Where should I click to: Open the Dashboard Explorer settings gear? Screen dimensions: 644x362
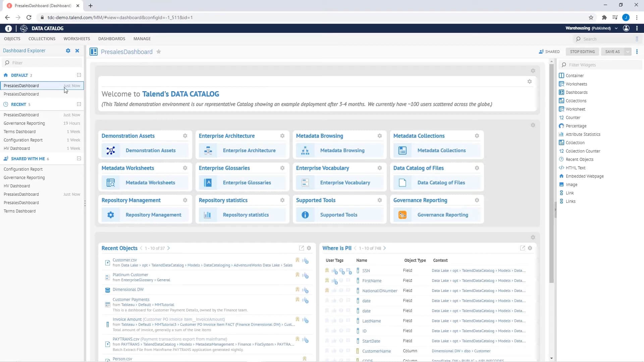68,51
